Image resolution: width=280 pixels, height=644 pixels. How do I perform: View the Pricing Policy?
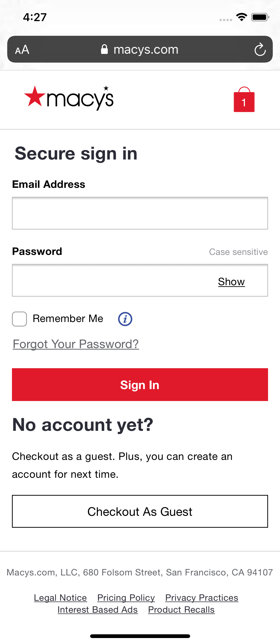click(x=126, y=598)
